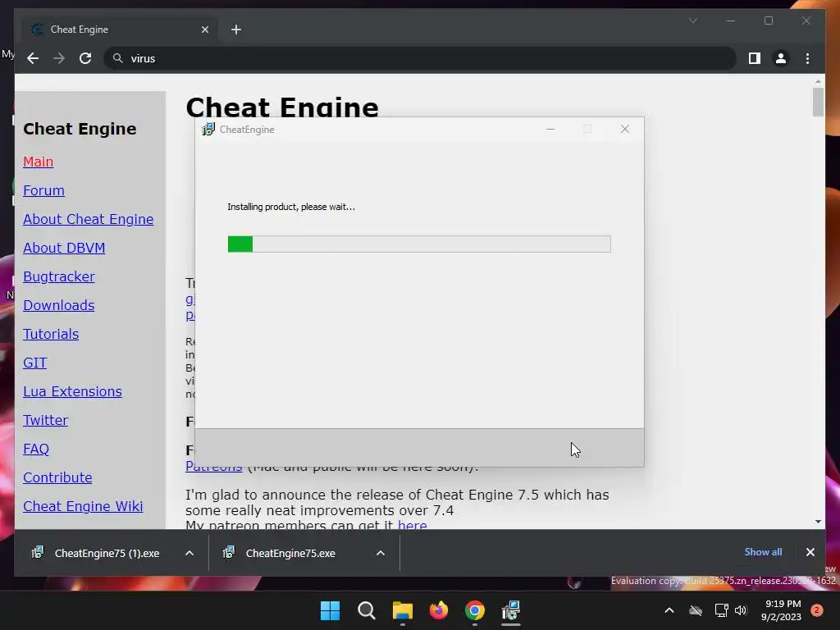Open volume speaker tray icon
The width and height of the screenshot is (840, 630).
click(x=741, y=610)
